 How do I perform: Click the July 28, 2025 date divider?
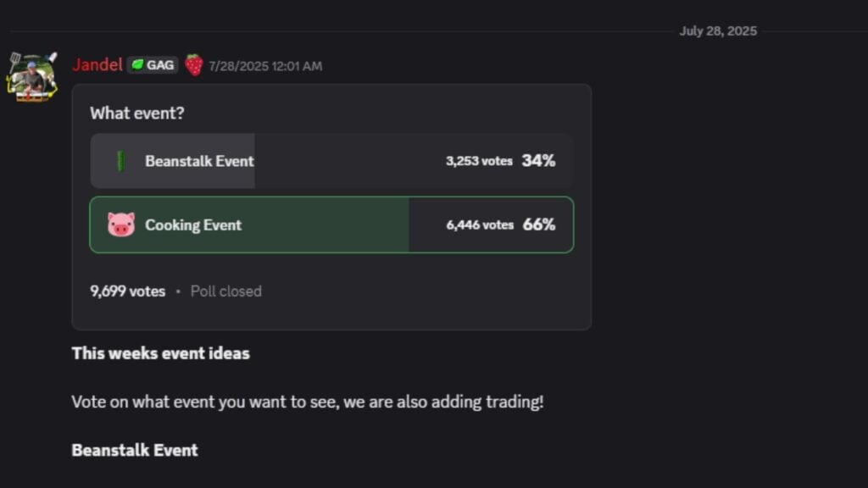[x=718, y=31]
